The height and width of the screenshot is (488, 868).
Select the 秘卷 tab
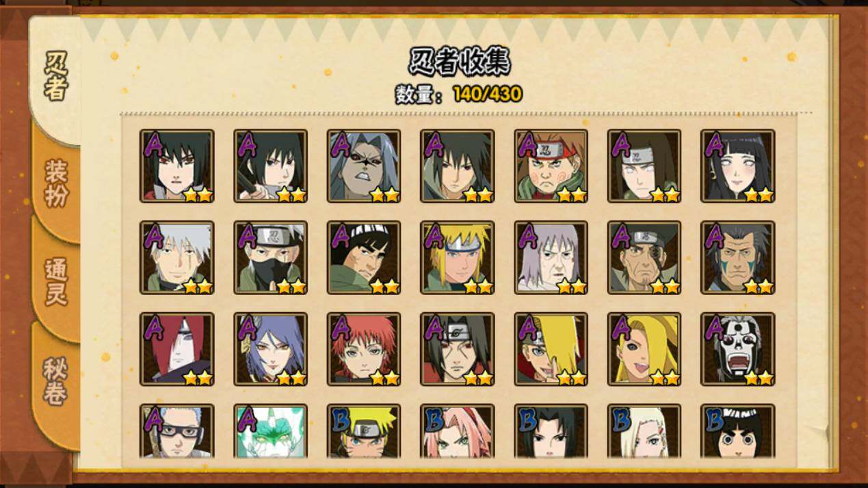pyautogui.click(x=56, y=381)
